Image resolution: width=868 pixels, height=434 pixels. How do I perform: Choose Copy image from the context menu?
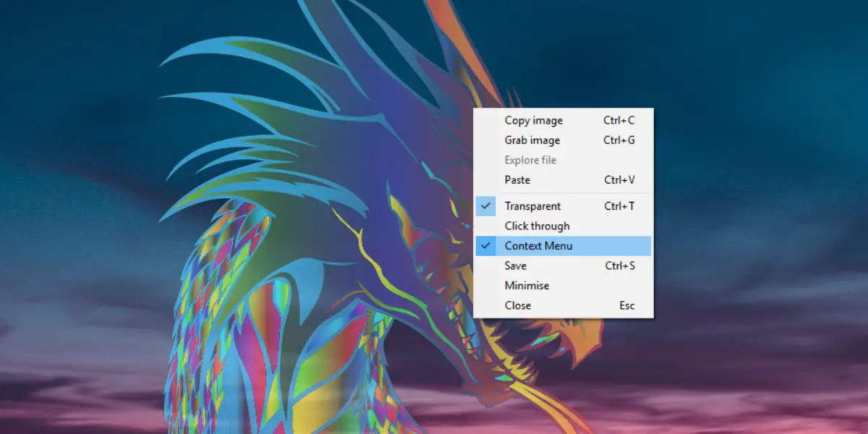563,121
